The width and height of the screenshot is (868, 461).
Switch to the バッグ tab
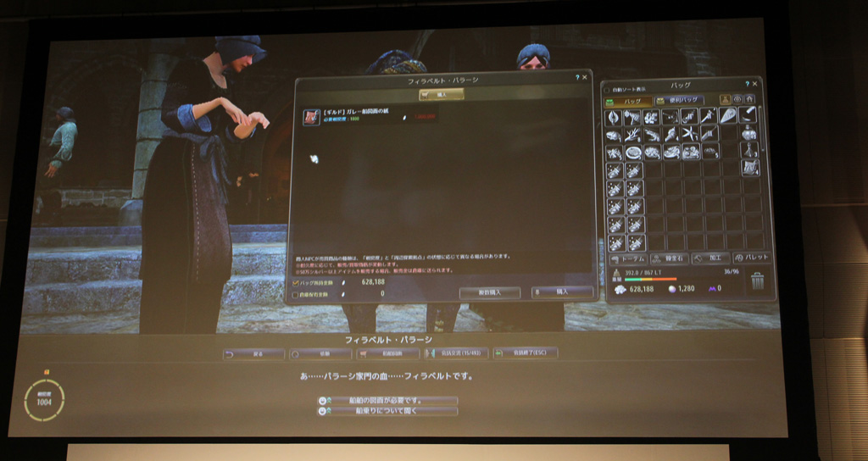[628, 102]
